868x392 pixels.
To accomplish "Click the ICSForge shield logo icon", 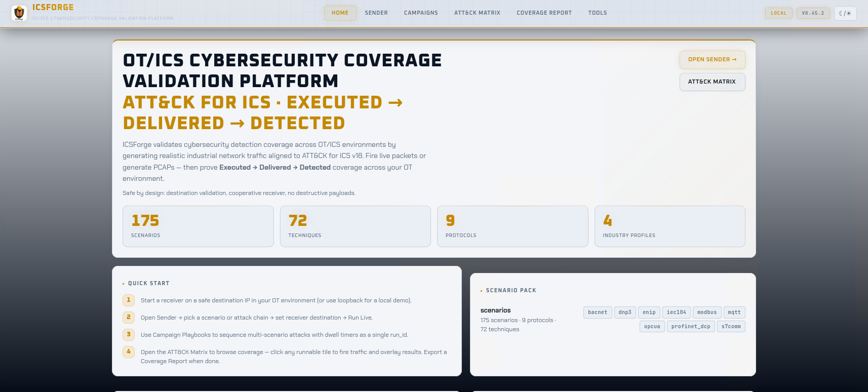I will click(x=19, y=13).
